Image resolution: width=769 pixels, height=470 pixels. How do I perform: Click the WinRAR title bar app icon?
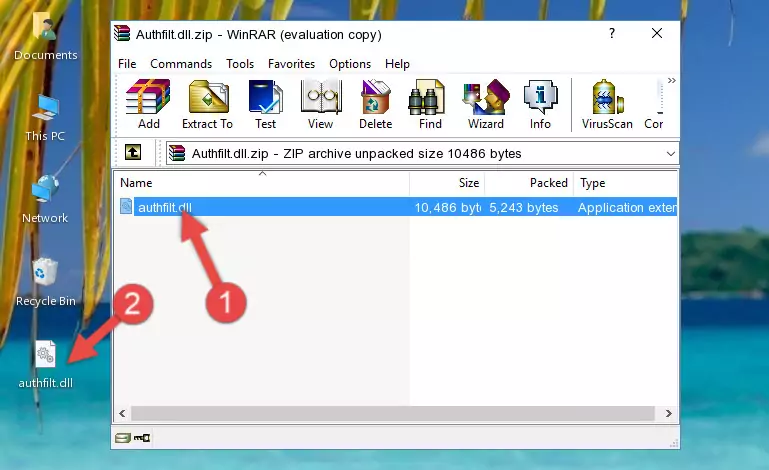122,34
